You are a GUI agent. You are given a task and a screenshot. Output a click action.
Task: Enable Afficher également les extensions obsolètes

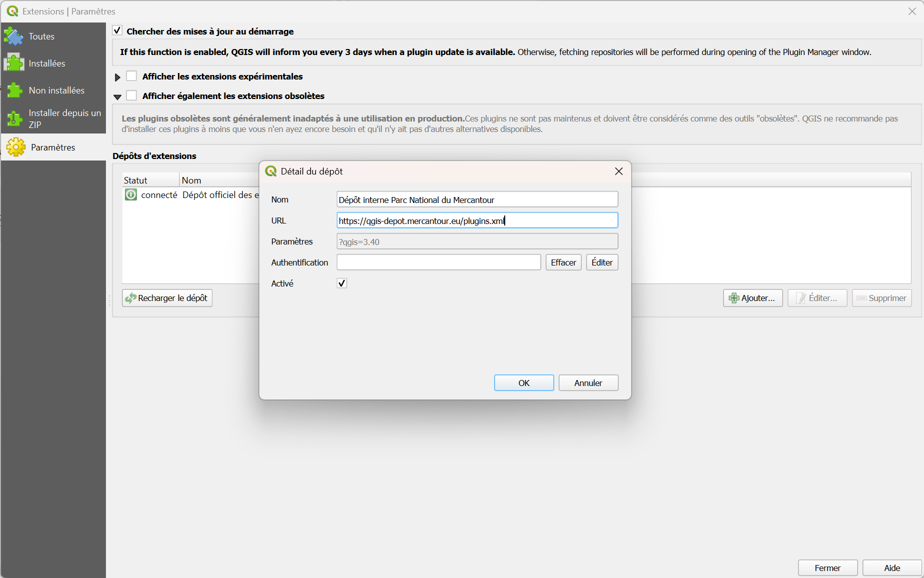click(131, 95)
